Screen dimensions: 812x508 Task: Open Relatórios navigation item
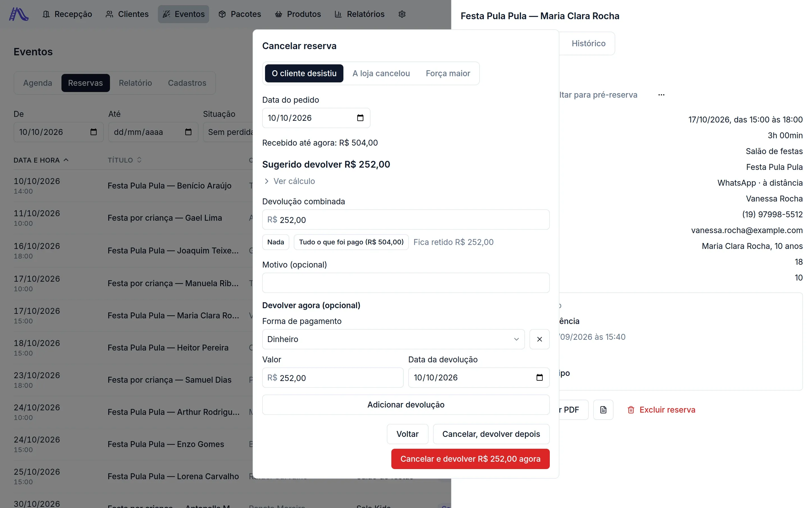(359, 14)
